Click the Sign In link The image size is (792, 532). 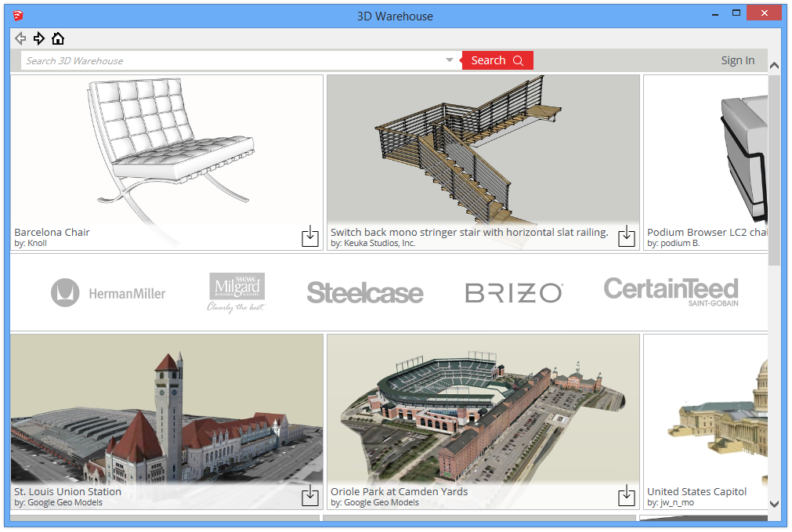click(x=737, y=60)
